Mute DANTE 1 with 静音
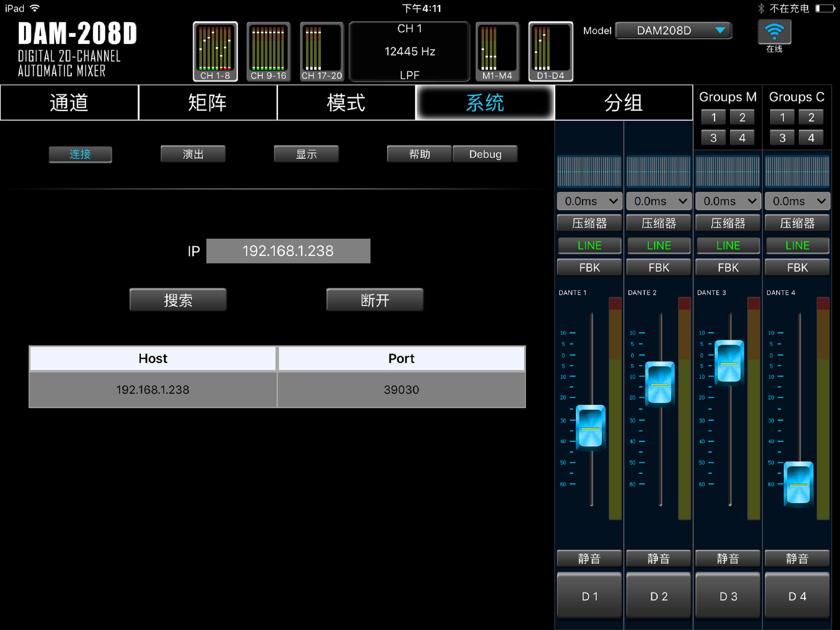 pyautogui.click(x=589, y=558)
